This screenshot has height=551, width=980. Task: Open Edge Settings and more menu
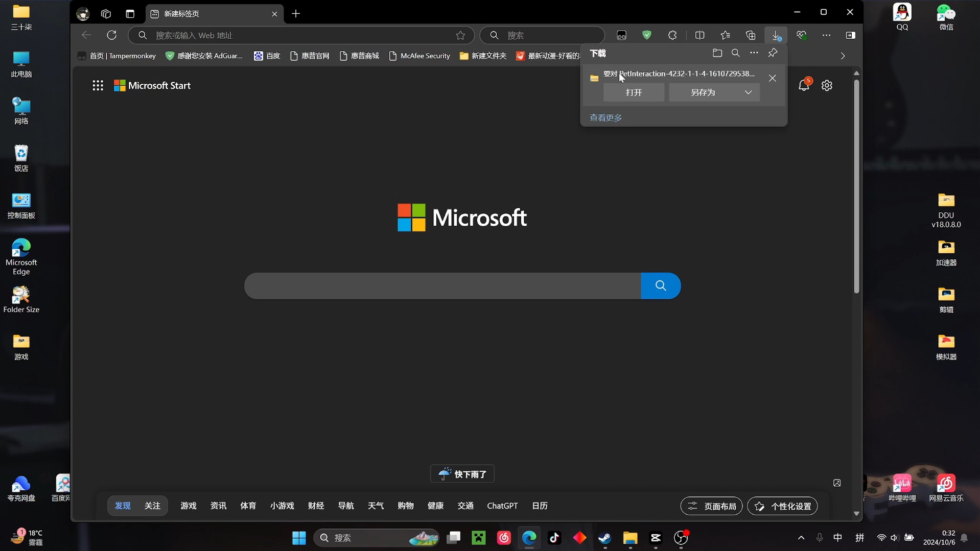click(x=826, y=35)
